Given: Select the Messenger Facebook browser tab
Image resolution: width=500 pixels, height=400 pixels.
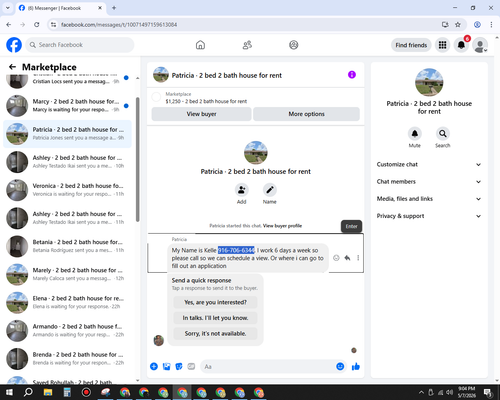Looking at the screenshot, I should point(61,8).
